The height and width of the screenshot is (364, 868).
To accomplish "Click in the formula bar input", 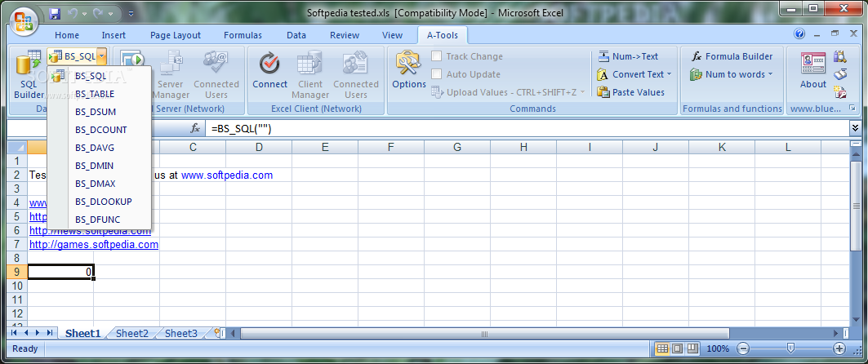I will pyautogui.click(x=527, y=128).
